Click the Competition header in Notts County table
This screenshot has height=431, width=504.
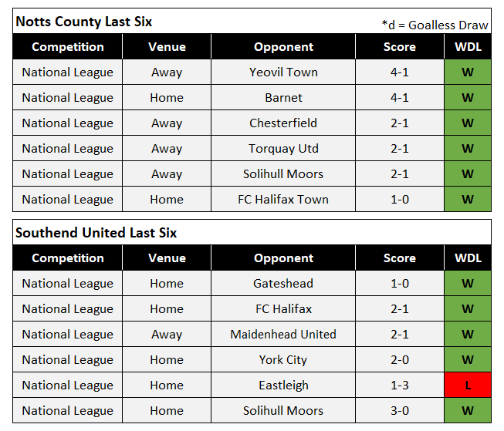pos(68,47)
